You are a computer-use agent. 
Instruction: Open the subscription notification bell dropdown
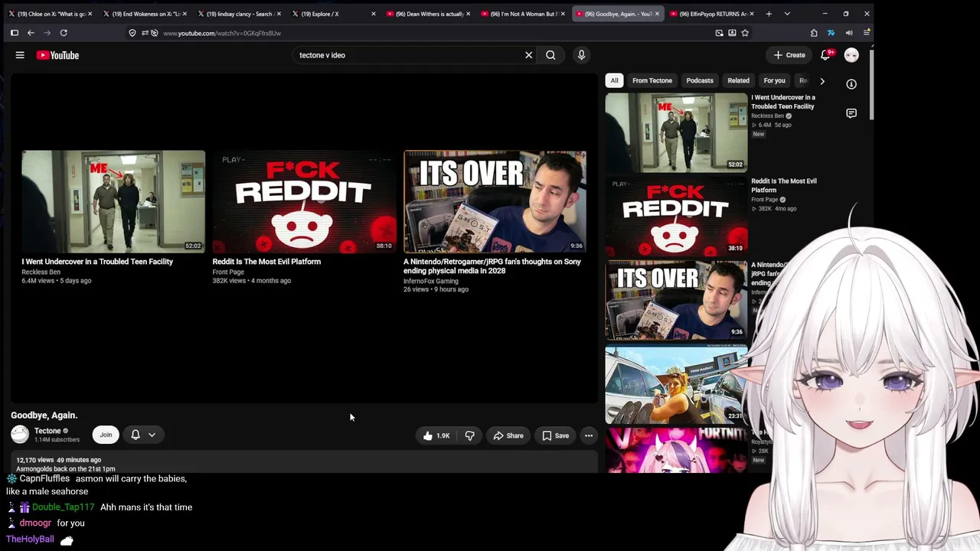[143, 435]
